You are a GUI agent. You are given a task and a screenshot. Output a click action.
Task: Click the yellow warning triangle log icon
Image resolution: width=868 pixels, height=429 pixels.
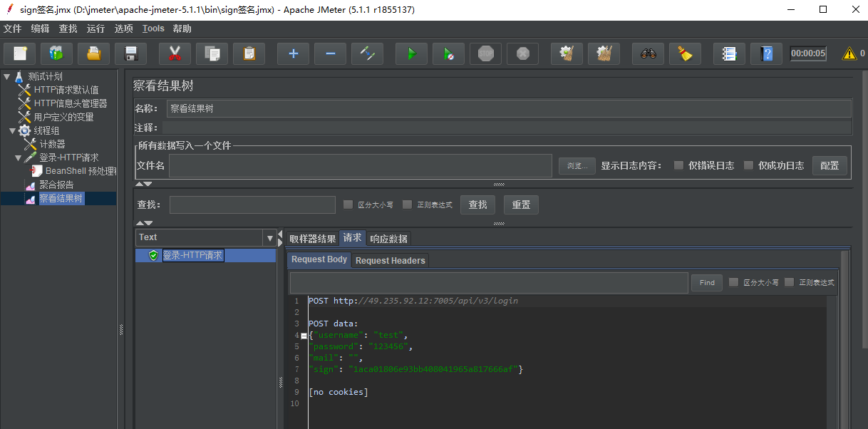[x=849, y=53]
